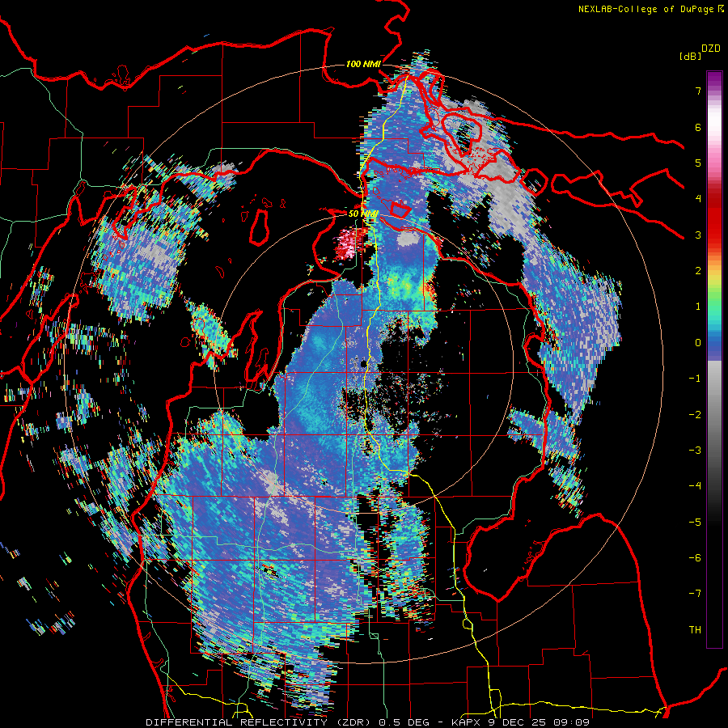The height and width of the screenshot is (728, 728).
Task: Click the 9 DEC 25 09:09 timestamp
Action: coord(540,722)
